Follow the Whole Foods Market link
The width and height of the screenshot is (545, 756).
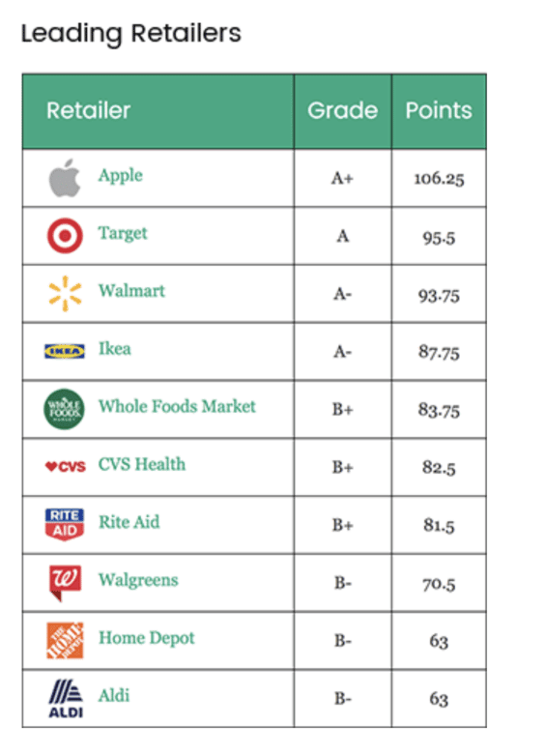coord(177,406)
